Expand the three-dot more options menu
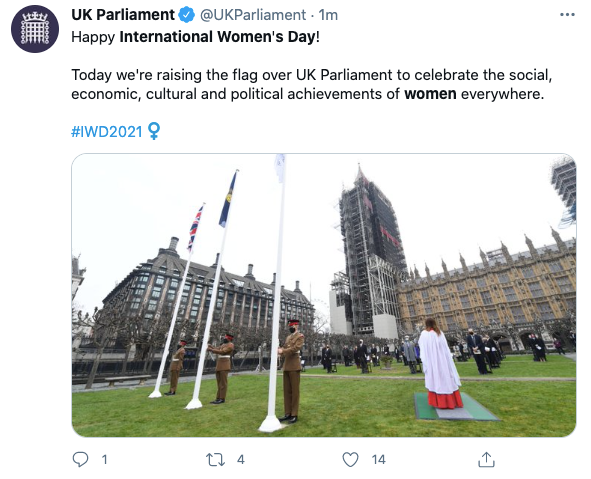Image resolution: width=591 pixels, height=479 pixels. pos(567,15)
